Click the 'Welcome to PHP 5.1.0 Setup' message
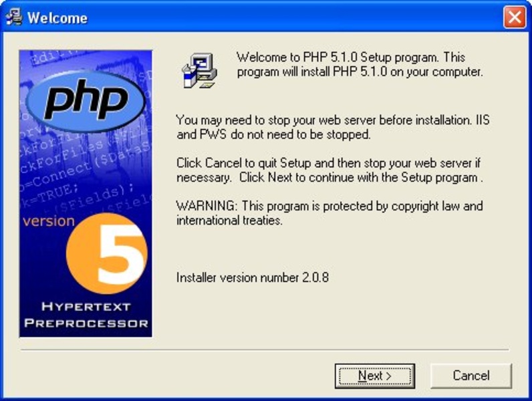The height and width of the screenshot is (401, 532). [x=360, y=64]
